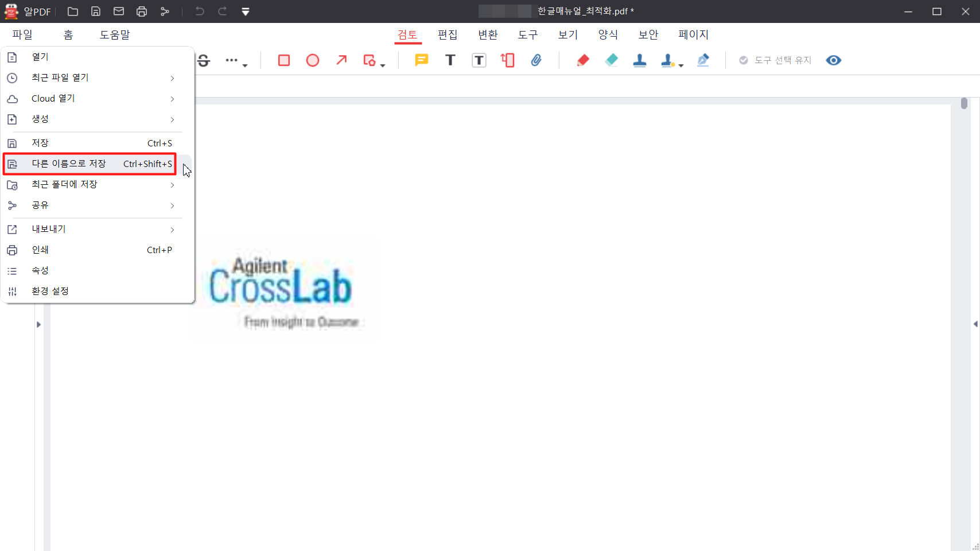Switch to the 변환 tab
Image resolution: width=980 pixels, height=551 pixels.
tap(488, 34)
